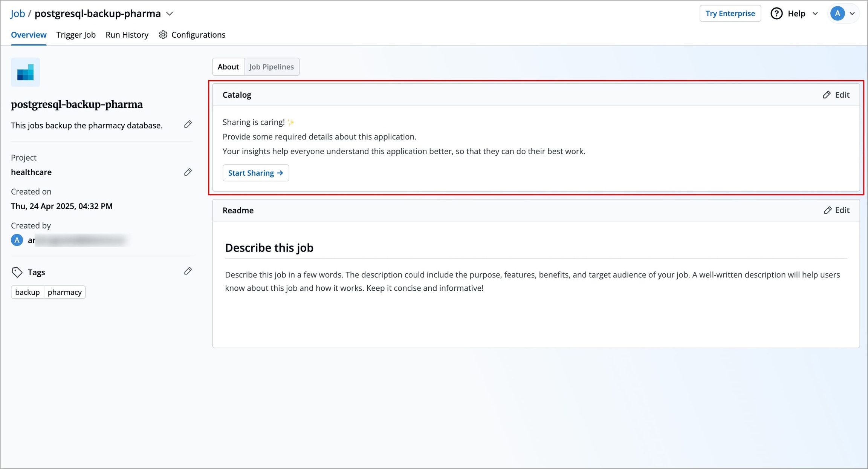
Task: Open the Run History tab
Action: [127, 35]
